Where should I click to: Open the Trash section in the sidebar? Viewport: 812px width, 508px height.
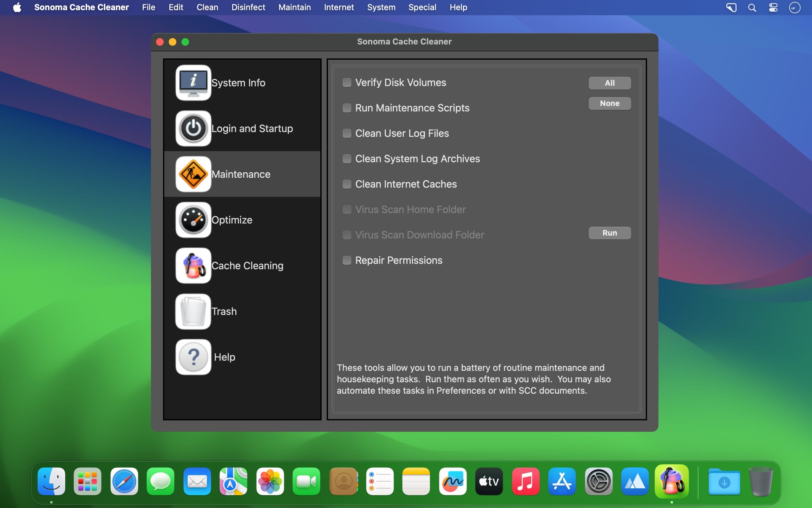coord(193,311)
